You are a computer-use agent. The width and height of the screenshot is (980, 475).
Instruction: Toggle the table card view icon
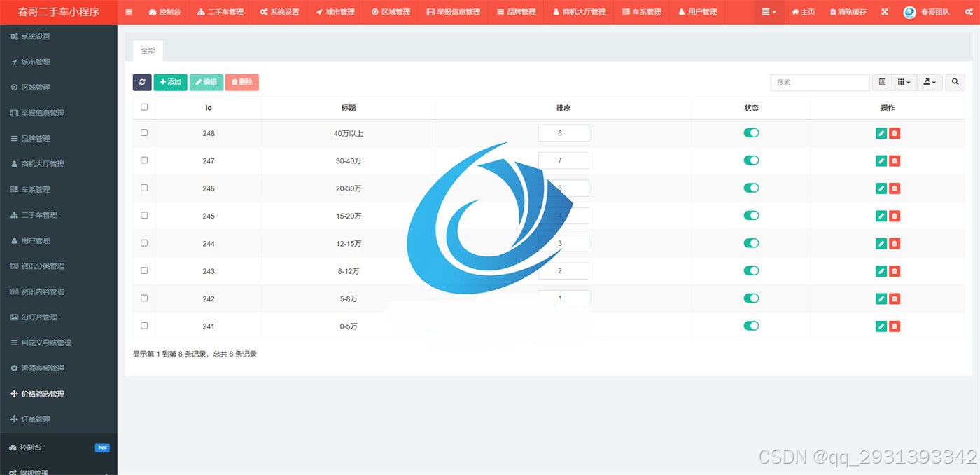(882, 82)
